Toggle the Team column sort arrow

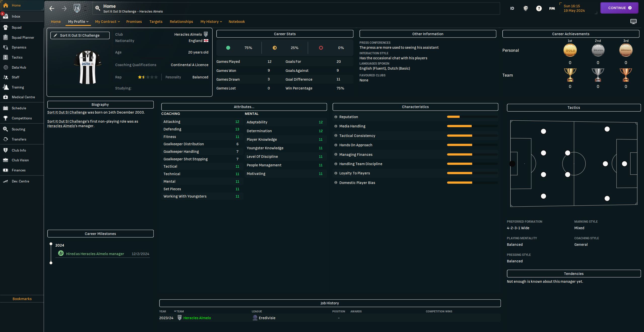[x=175, y=311]
